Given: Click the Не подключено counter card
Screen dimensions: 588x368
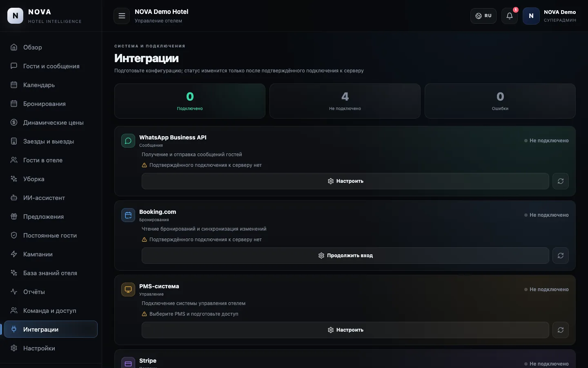Looking at the screenshot, I should (345, 101).
